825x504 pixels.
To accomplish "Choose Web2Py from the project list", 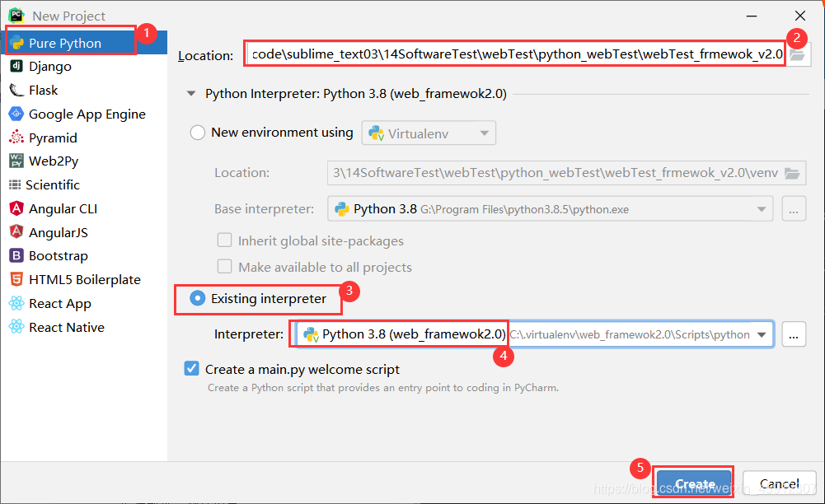I will click(54, 161).
